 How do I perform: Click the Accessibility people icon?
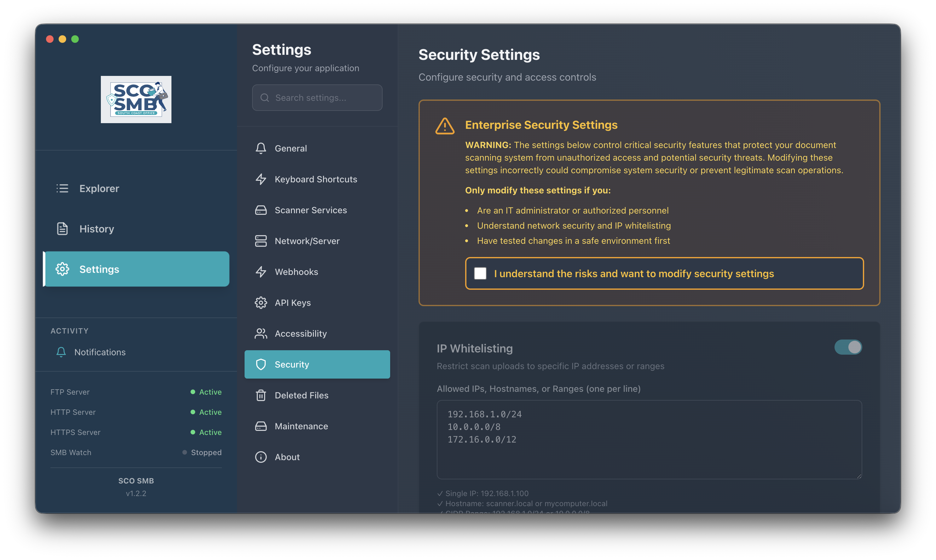pyautogui.click(x=261, y=334)
